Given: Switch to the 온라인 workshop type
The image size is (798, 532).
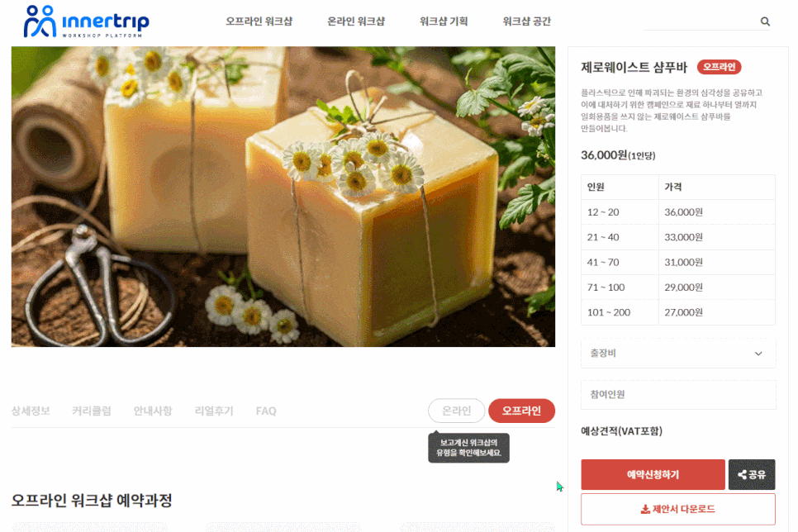Looking at the screenshot, I should (457, 411).
